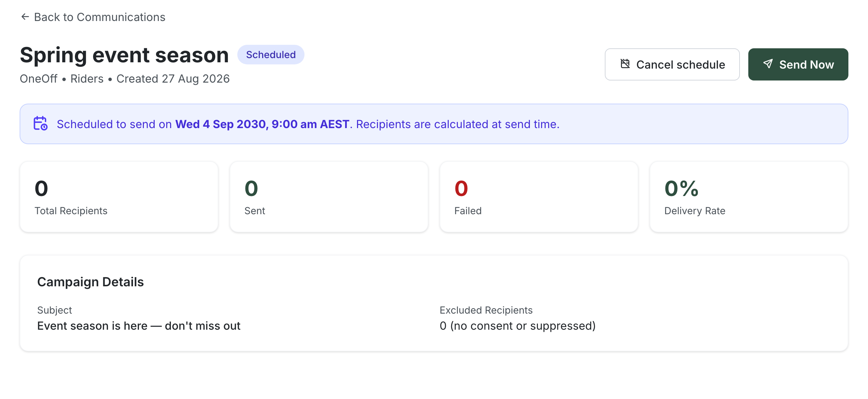Image resolution: width=868 pixels, height=399 pixels.
Task: Click the Subject label
Action: [x=55, y=310]
